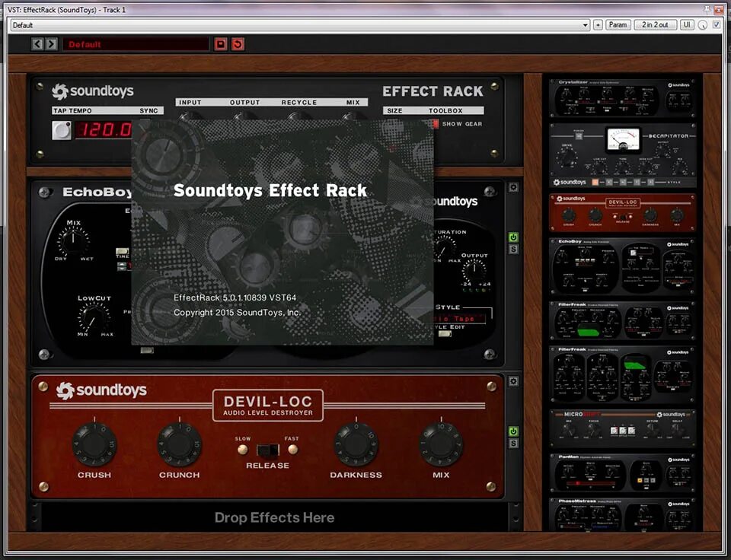Screen dimensions: 731x560
Task: Open the host Default preset dropdown
Action: (x=300, y=25)
